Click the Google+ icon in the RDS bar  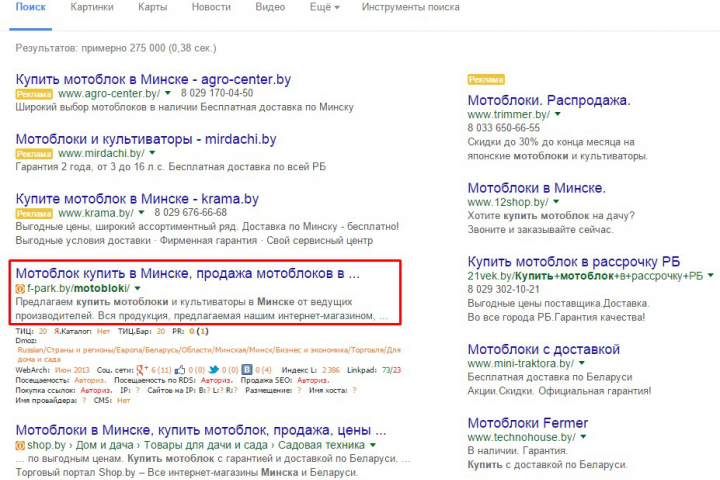click(x=142, y=370)
